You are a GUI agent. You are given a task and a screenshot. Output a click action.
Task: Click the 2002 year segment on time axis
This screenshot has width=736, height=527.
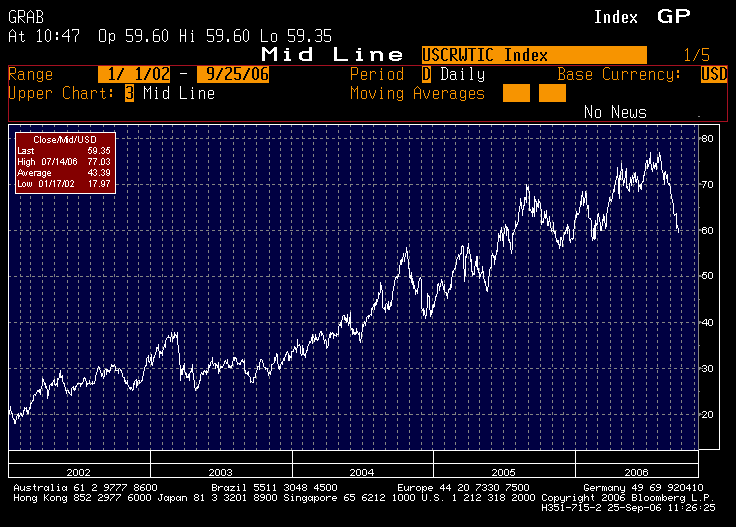click(x=78, y=470)
